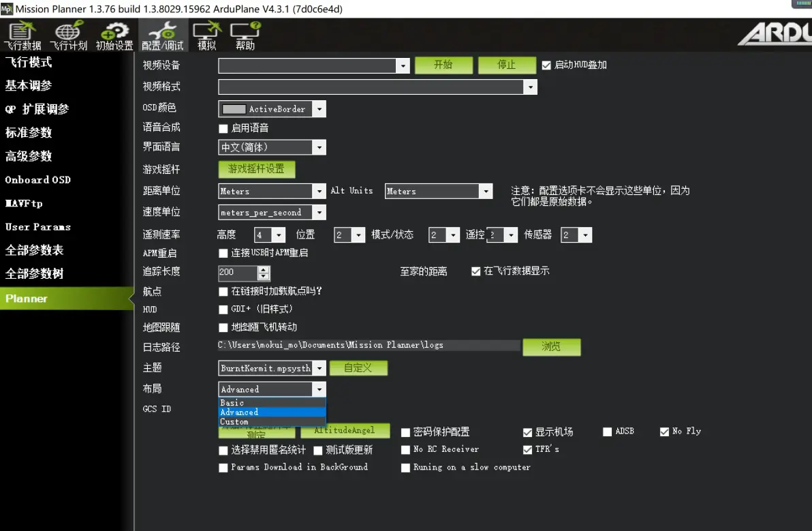Enable GDI+ (旧样式) checkbox

(223, 309)
